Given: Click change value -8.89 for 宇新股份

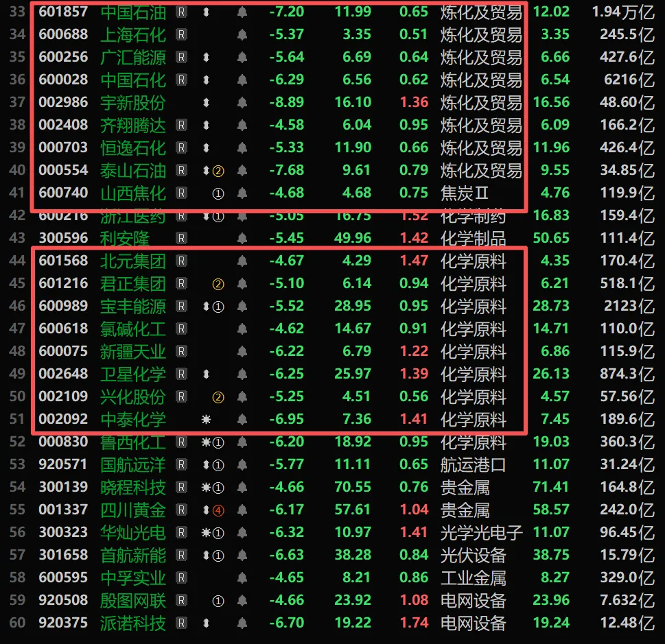Looking at the screenshot, I should (287, 102).
